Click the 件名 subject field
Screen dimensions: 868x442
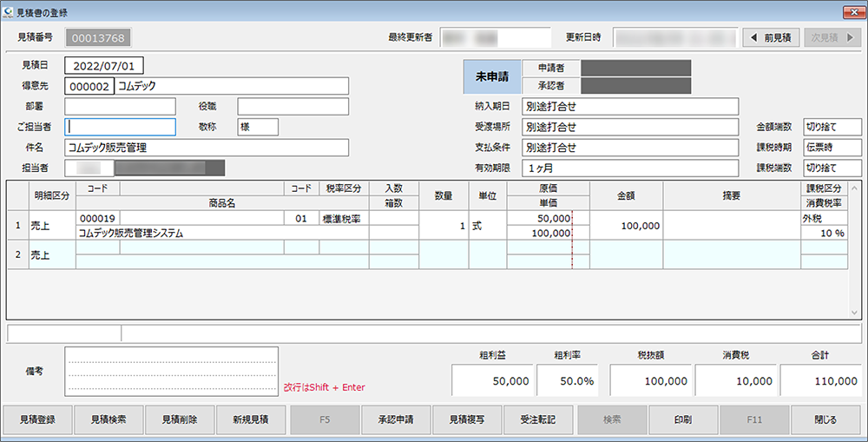[206, 148]
